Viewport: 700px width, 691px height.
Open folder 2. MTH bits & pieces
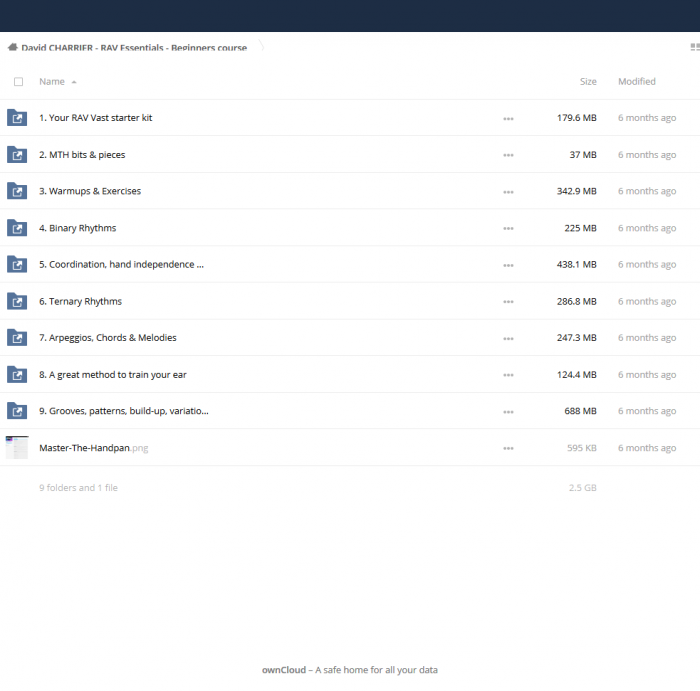(x=82, y=154)
